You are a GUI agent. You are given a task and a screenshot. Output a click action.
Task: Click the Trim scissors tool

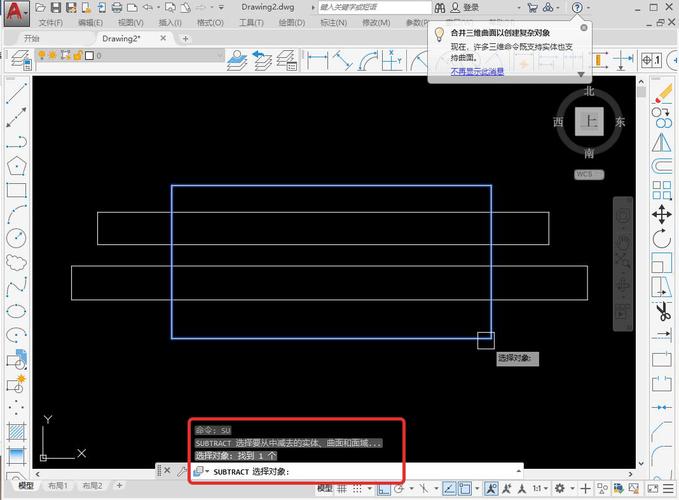[x=662, y=311]
